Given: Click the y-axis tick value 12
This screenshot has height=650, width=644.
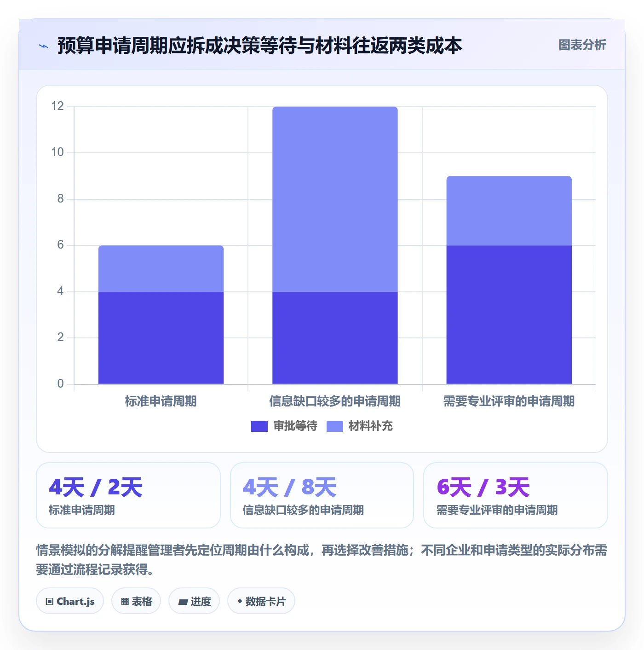Looking at the screenshot, I should [57, 106].
